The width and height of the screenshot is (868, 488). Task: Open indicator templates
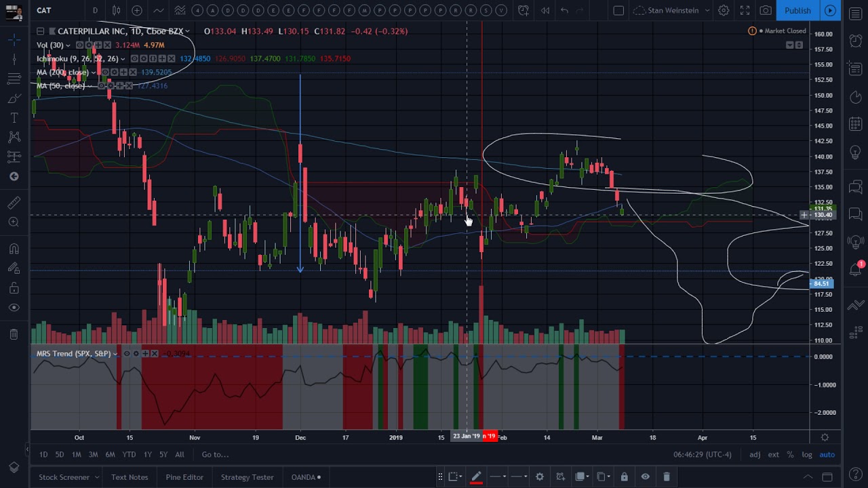[x=180, y=10]
